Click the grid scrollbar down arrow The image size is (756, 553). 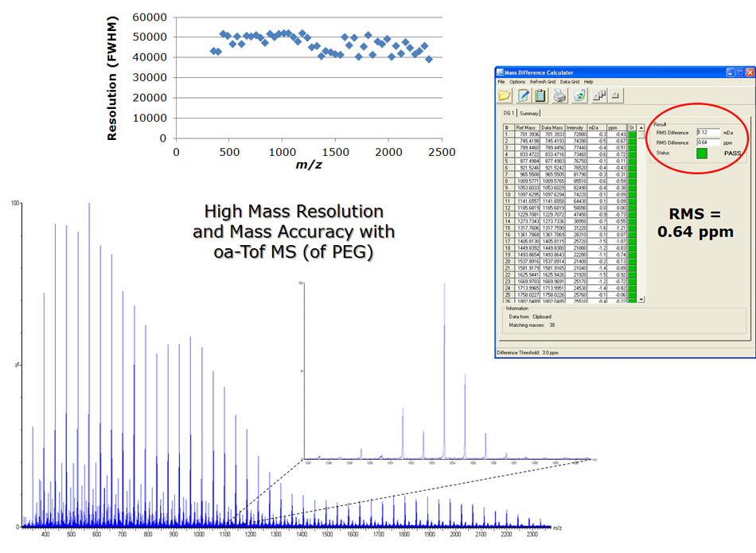click(641, 299)
